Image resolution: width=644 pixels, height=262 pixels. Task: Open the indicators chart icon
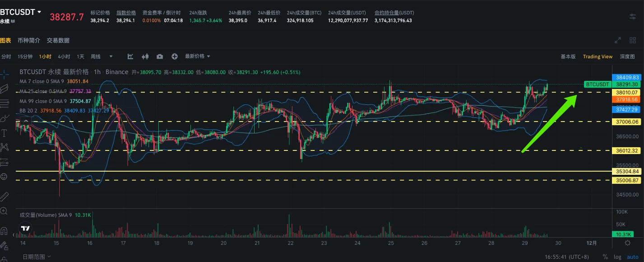pos(130,56)
